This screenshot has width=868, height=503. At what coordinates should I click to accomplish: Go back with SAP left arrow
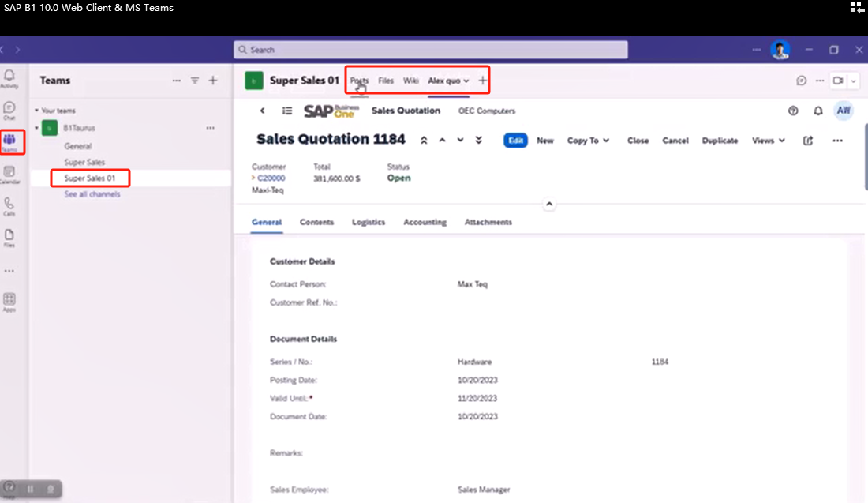[263, 111]
